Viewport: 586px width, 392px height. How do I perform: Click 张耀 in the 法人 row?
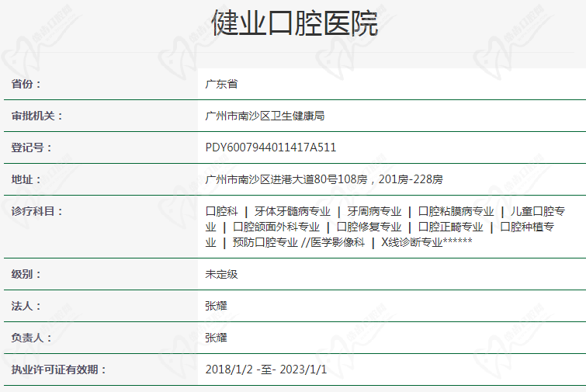216,306
